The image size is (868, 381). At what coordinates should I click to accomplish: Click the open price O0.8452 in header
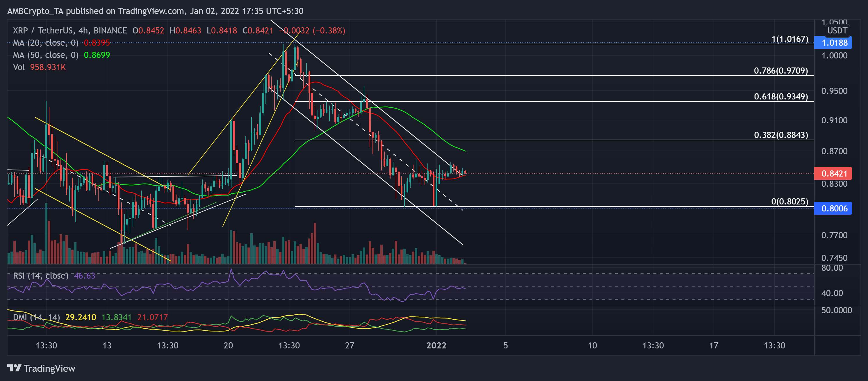(x=148, y=31)
